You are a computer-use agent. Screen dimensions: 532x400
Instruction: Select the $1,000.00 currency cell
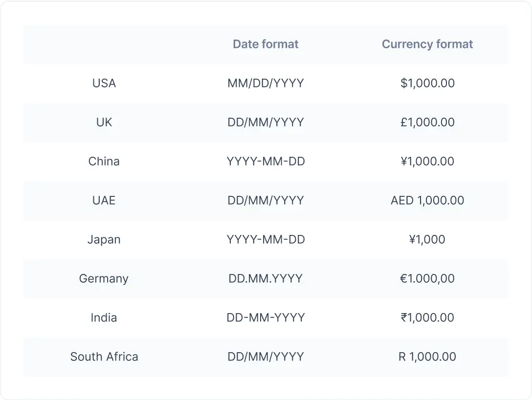click(427, 84)
